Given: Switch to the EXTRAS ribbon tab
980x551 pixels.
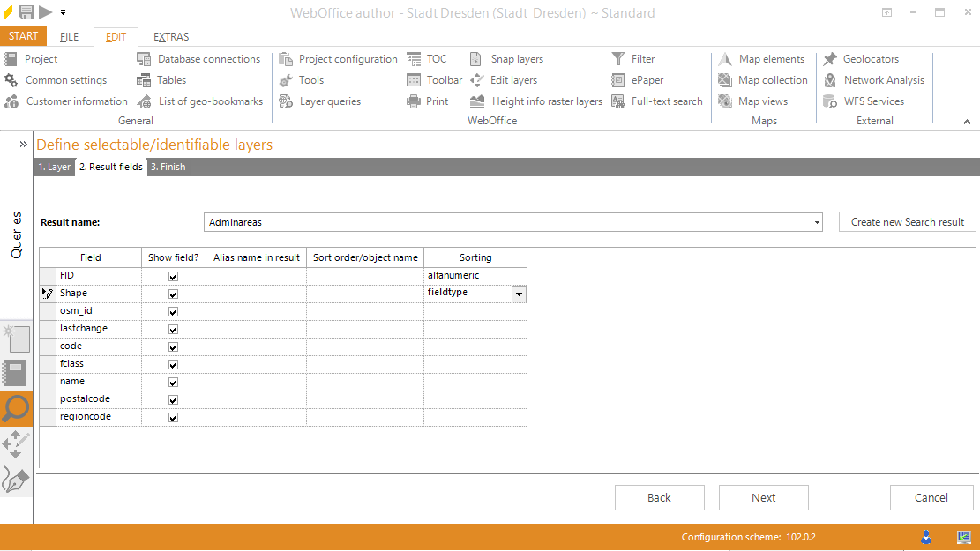Looking at the screenshot, I should (x=170, y=36).
